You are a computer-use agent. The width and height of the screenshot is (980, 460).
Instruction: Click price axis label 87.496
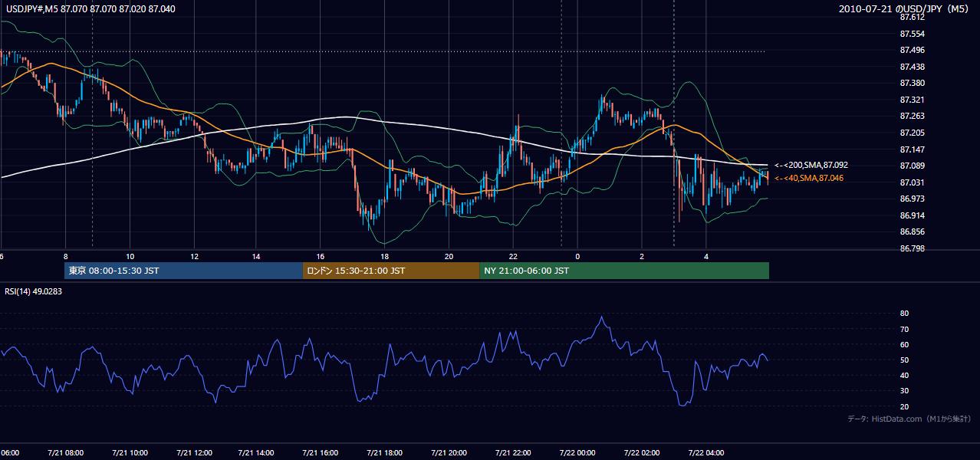coord(912,51)
